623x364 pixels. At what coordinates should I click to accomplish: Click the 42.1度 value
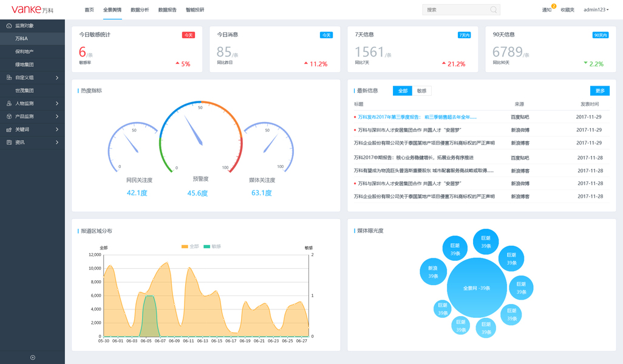pos(137,193)
